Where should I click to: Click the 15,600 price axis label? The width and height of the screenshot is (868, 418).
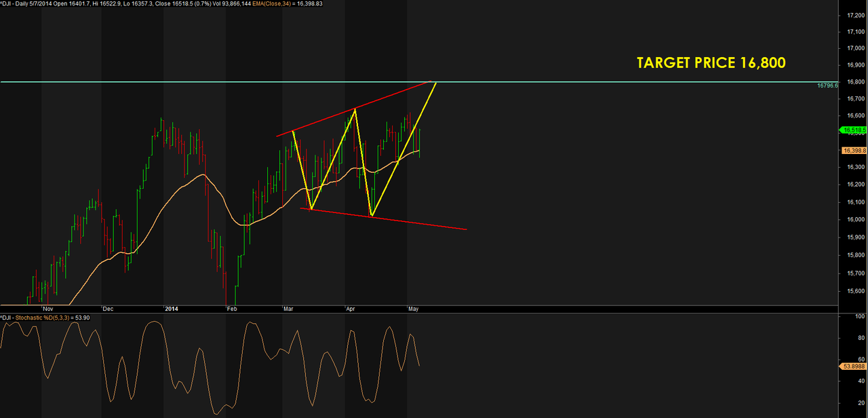click(856, 291)
